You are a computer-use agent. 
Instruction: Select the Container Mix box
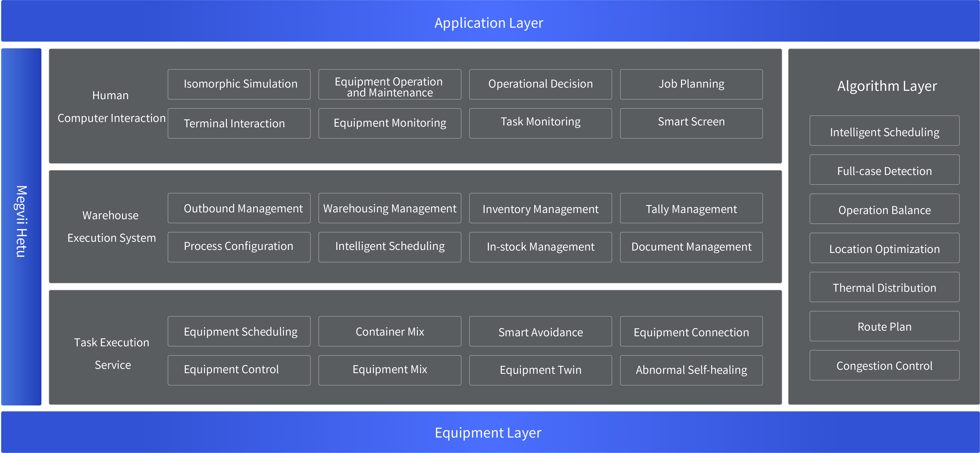(390, 331)
